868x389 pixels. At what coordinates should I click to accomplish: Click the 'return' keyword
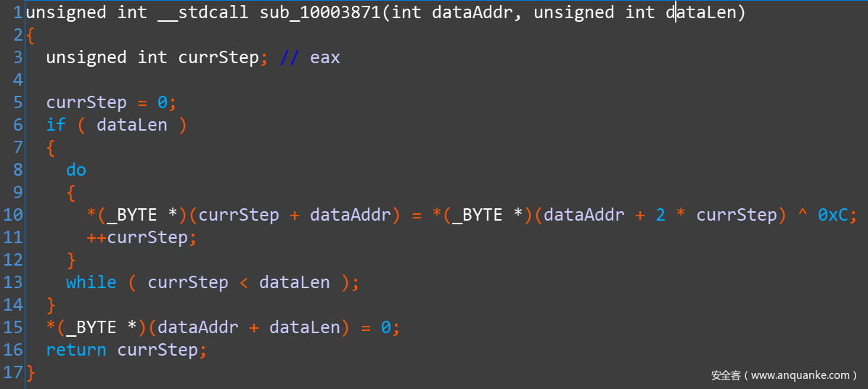tap(76, 350)
